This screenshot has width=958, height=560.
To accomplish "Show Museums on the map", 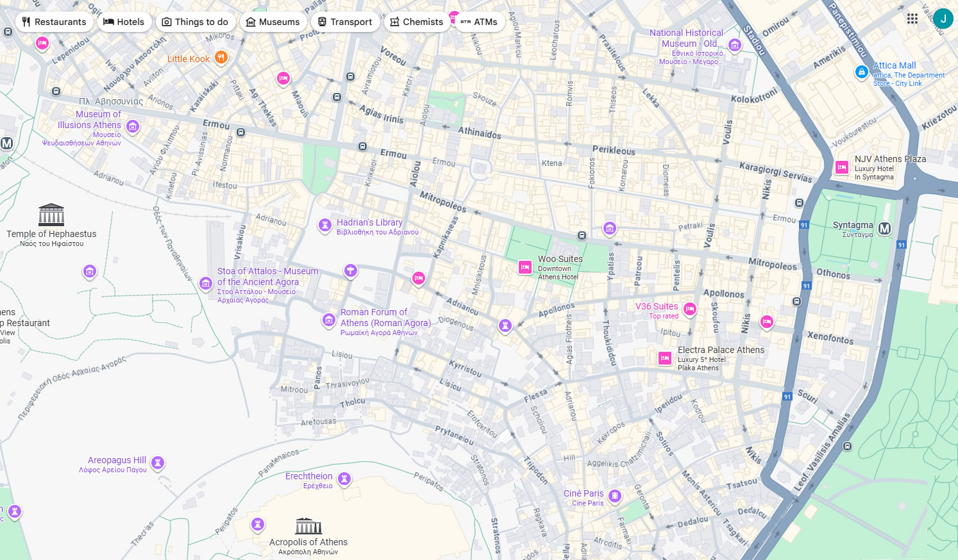I will [x=273, y=22].
